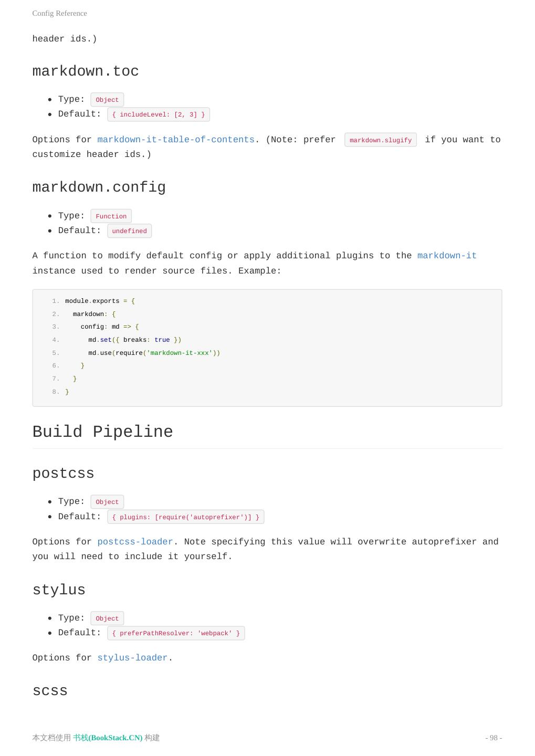
Task: Click the includeLevel default value code
Action: (158, 114)
